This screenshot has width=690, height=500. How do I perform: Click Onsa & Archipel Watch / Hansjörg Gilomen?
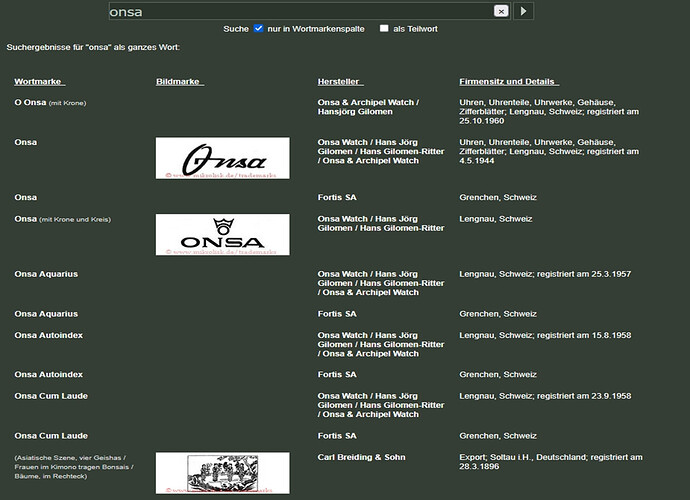pos(367,107)
